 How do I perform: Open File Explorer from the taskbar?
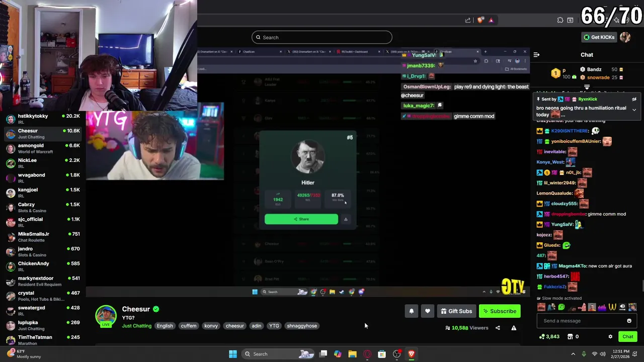352,354
